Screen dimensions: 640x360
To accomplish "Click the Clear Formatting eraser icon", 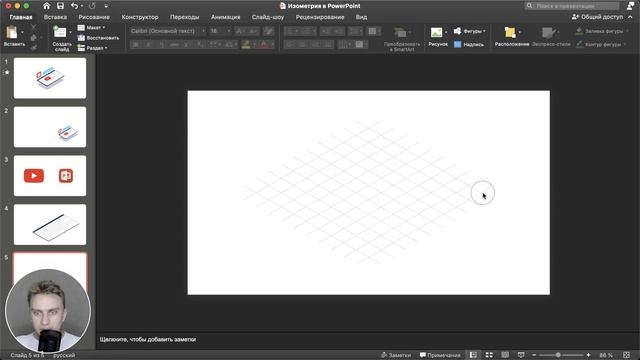I will [269, 31].
